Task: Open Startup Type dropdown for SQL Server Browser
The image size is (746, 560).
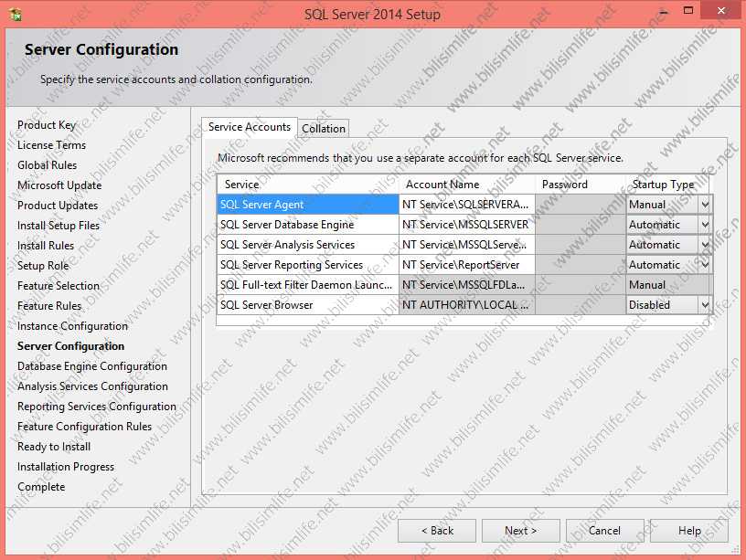Action: coord(705,305)
